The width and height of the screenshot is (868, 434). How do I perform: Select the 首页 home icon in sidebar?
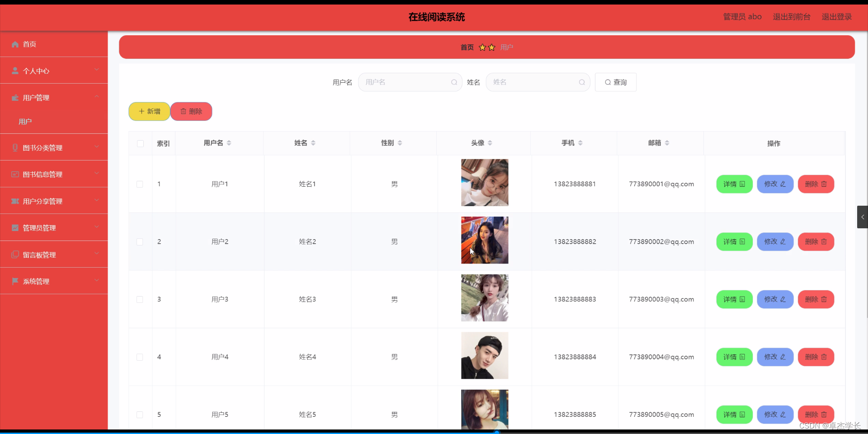[x=15, y=44]
